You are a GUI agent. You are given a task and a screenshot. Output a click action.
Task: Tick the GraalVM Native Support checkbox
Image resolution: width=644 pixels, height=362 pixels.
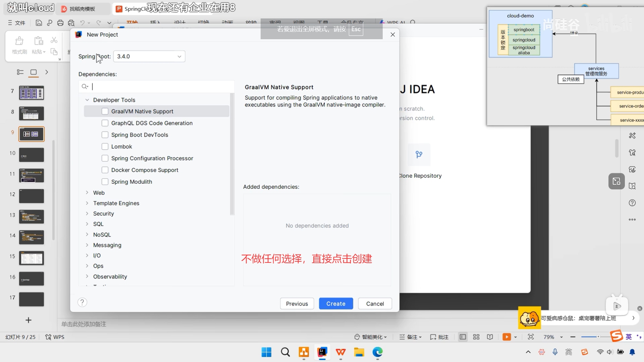click(x=105, y=111)
